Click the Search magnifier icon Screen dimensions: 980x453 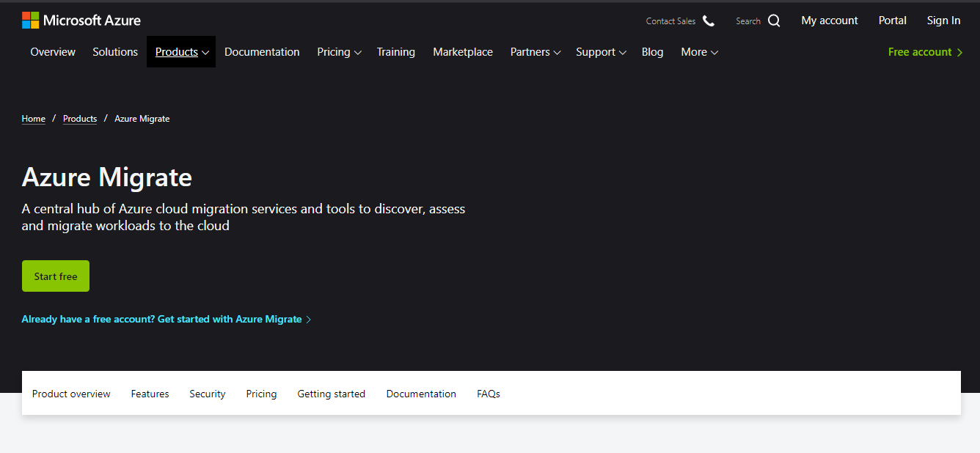point(774,21)
